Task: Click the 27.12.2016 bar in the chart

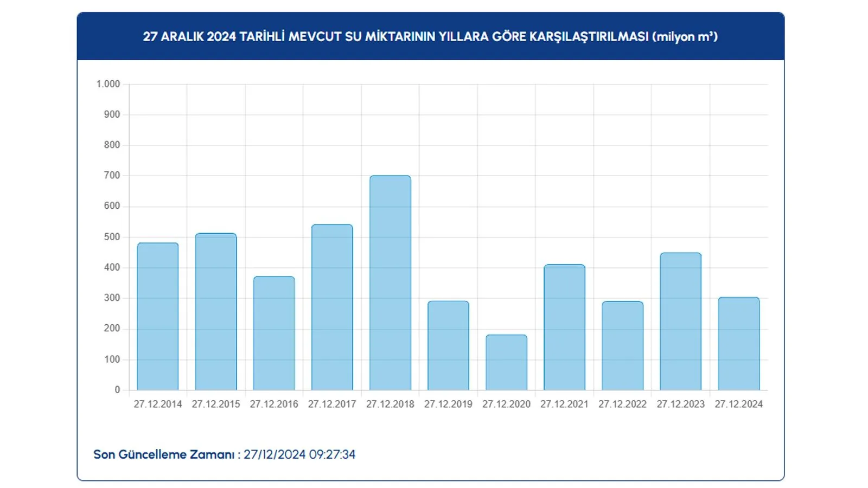Action: click(x=274, y=333)
